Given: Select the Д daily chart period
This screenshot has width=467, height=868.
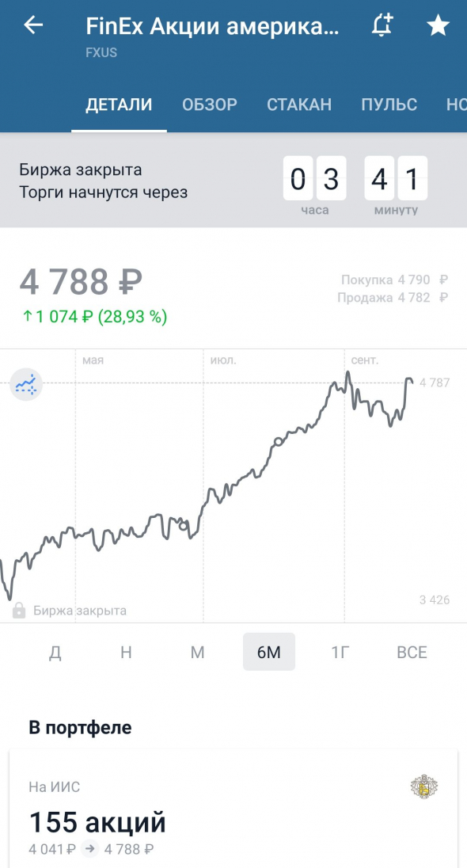Looking at the screenshot, I should (x=55, y=652).
